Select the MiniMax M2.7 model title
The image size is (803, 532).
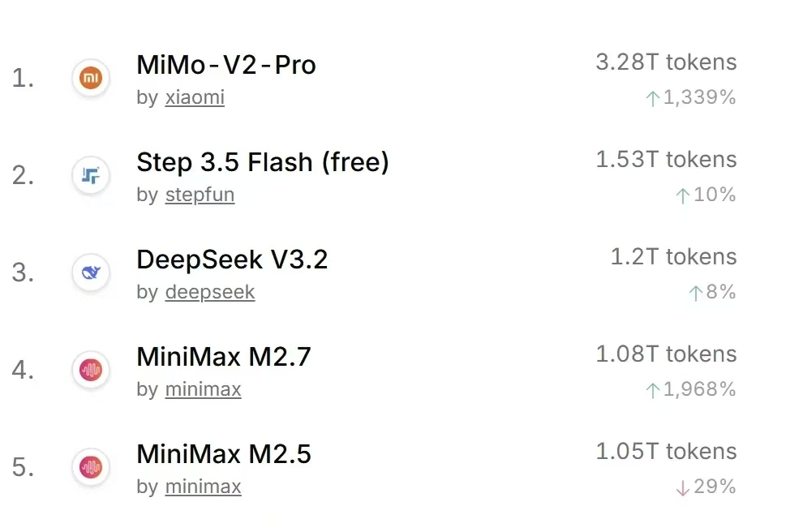pyautogui.click(x=224, y=357)
